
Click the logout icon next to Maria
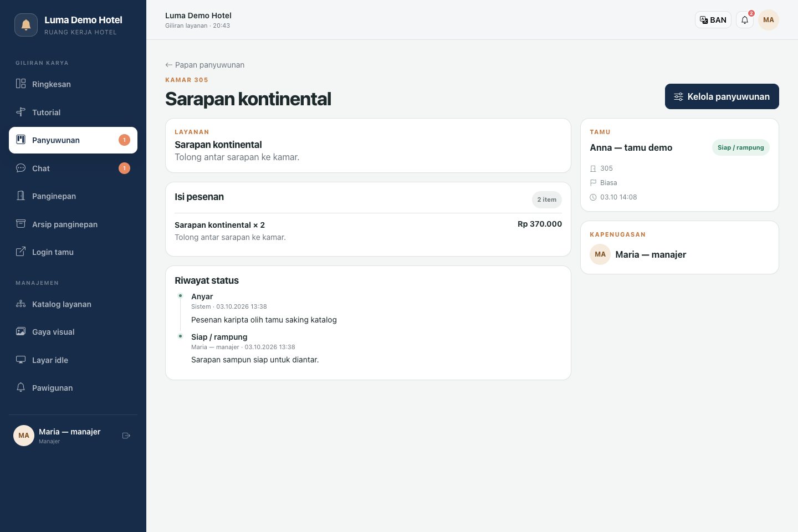[x=126, y=436]
